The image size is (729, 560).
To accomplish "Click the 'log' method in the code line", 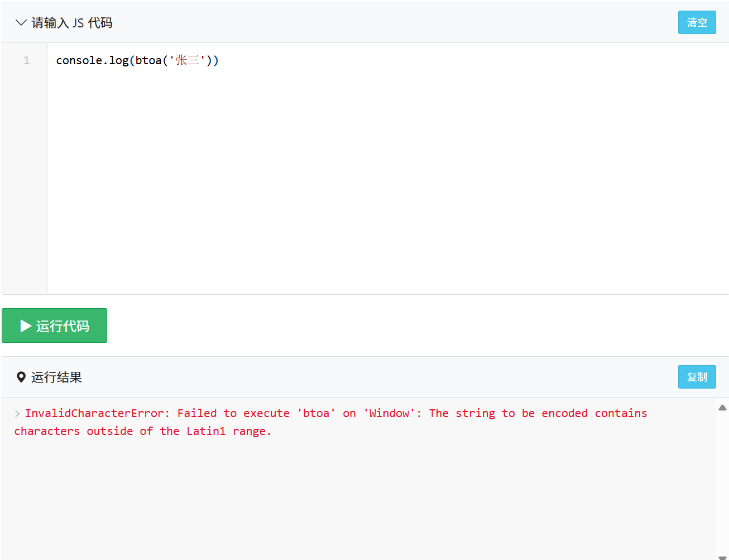I will pos(118,60).
